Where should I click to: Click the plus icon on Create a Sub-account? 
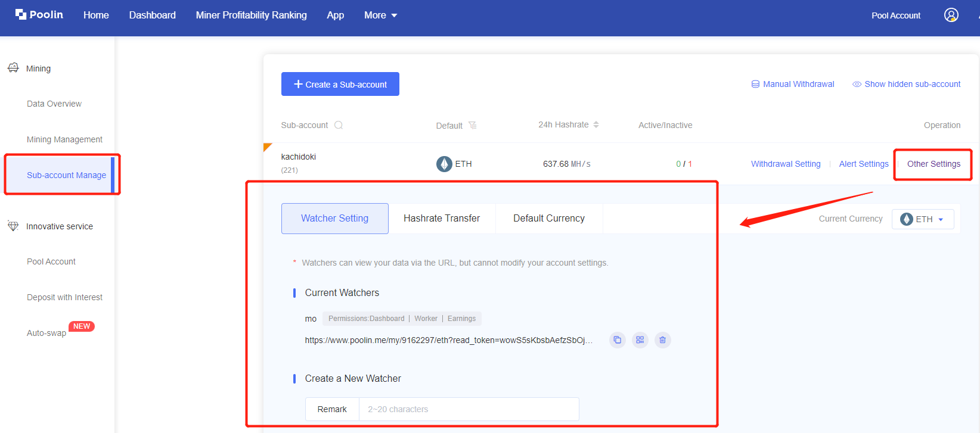point(299,84)
